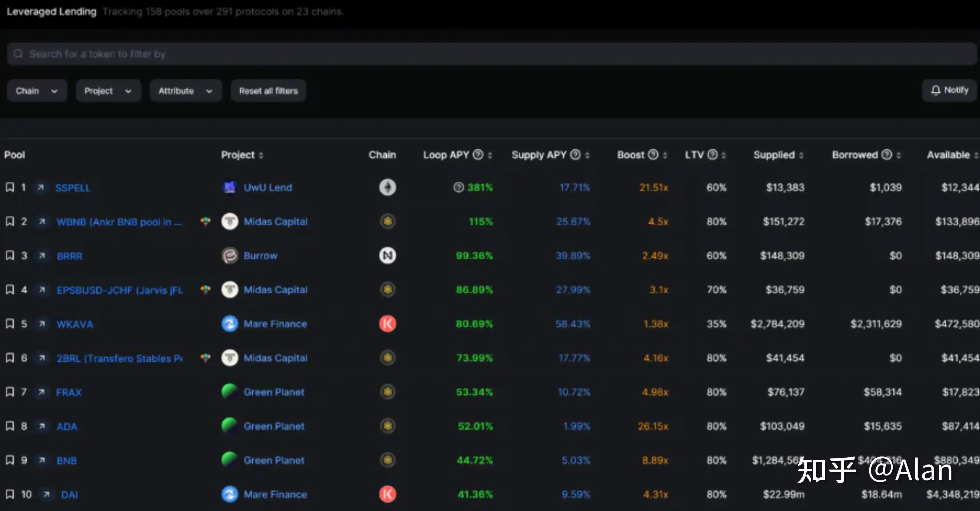The image size is (980, 511).
Task: Click the Chain column header
Action: pyautogui.click(x=382, y=155)
